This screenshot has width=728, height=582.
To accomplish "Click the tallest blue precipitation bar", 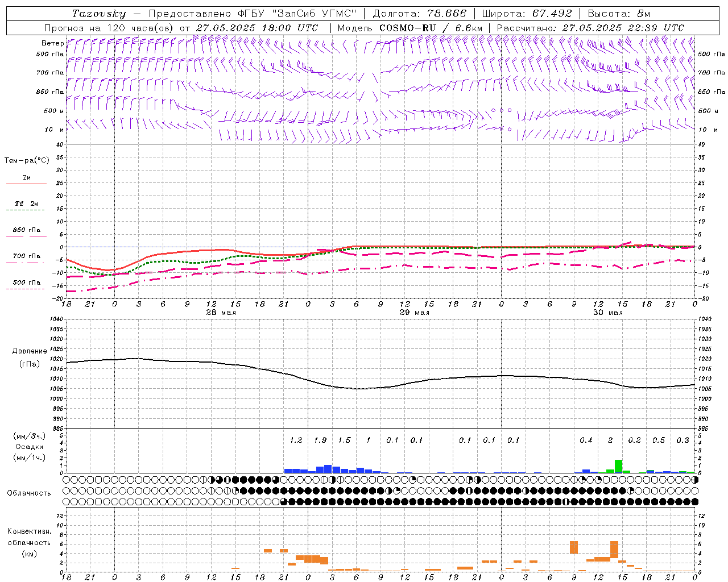I will coord(328,469).
